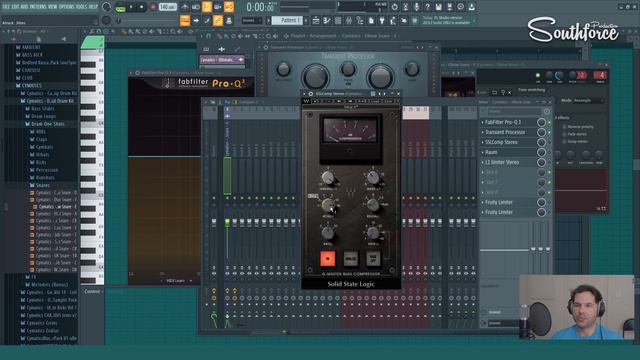Open the FILE menu

coord(6,7)
